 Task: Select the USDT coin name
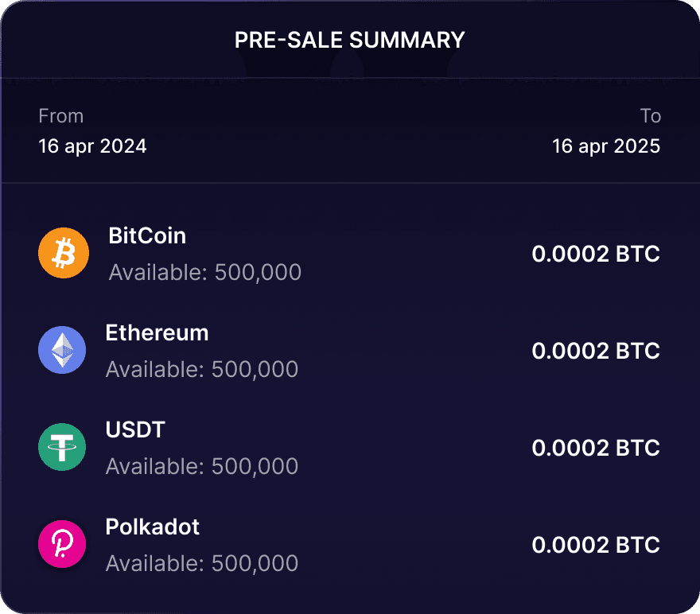coord(135,429)
